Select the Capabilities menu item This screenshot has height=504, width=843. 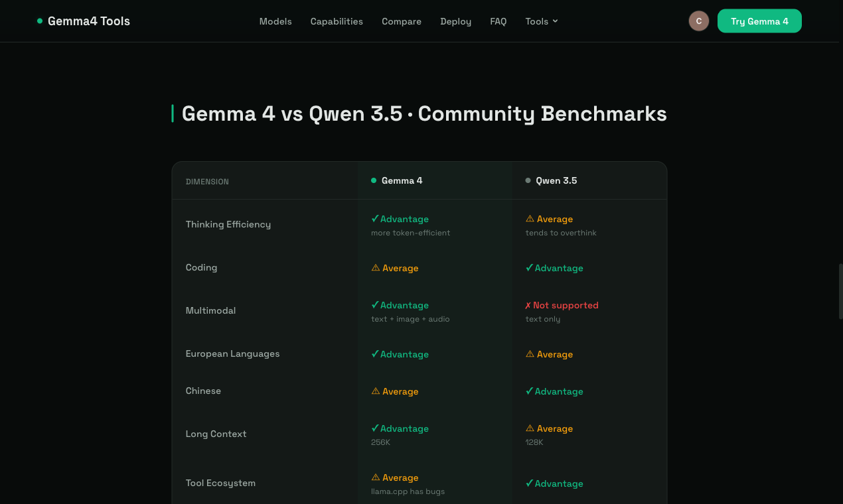[x=337, y=21]
